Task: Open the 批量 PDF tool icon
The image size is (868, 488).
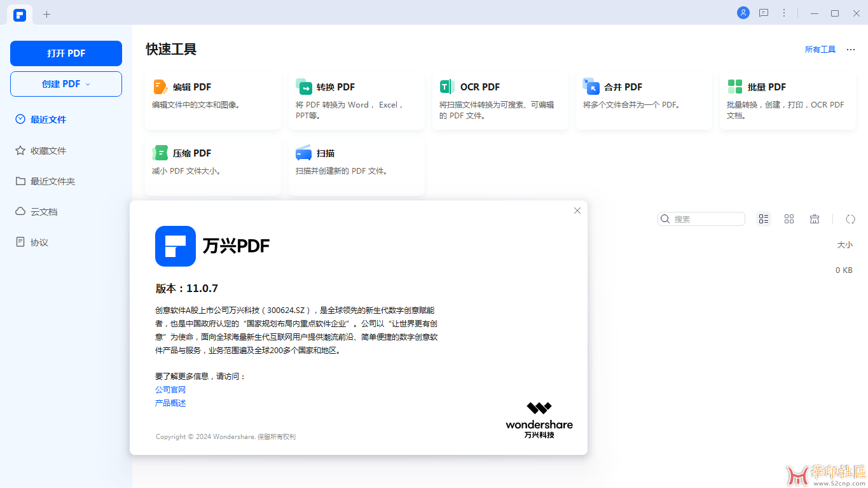Action: click(735, 87)
